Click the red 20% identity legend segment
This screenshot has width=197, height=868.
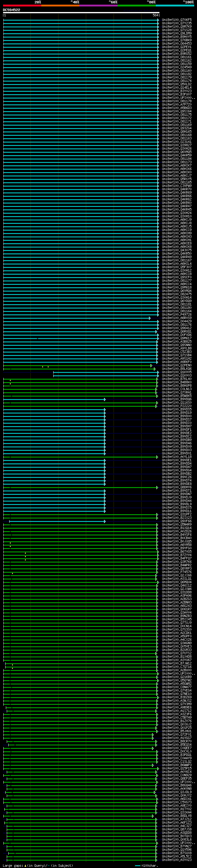[x=22, y=6]
